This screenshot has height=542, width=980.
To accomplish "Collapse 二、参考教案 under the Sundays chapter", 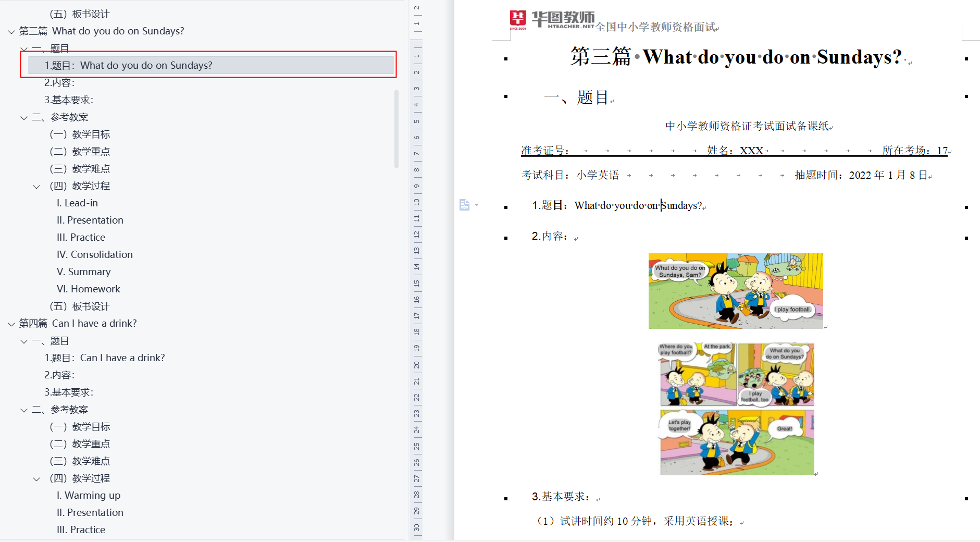I will click(24, 118).
